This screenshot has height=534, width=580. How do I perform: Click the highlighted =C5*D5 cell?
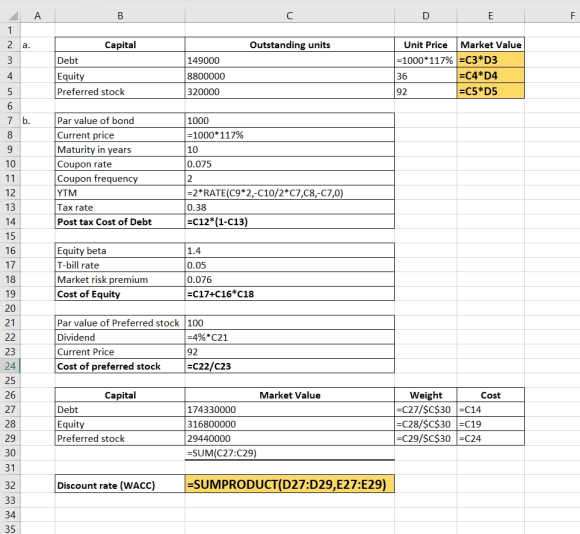(x=490, y=91)
